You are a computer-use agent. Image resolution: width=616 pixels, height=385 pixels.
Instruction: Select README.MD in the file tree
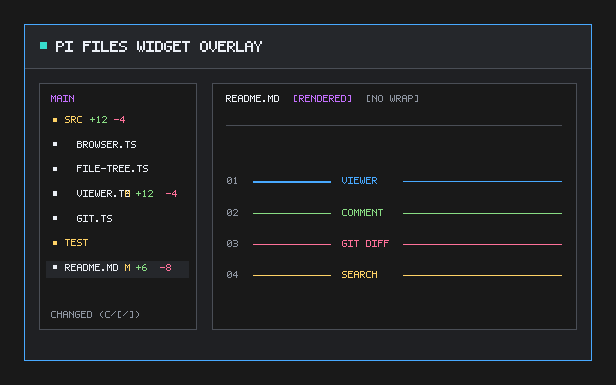[x=117, y=269]
